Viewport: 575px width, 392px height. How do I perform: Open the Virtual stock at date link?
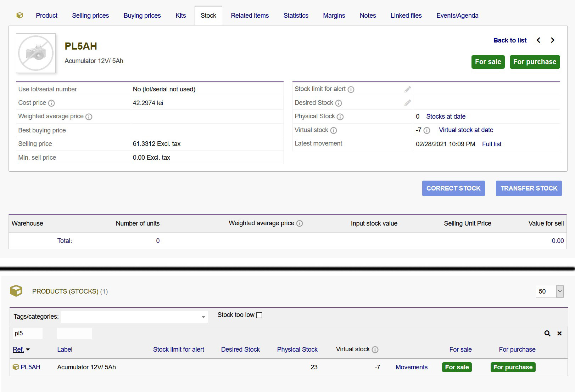[466, 130]
